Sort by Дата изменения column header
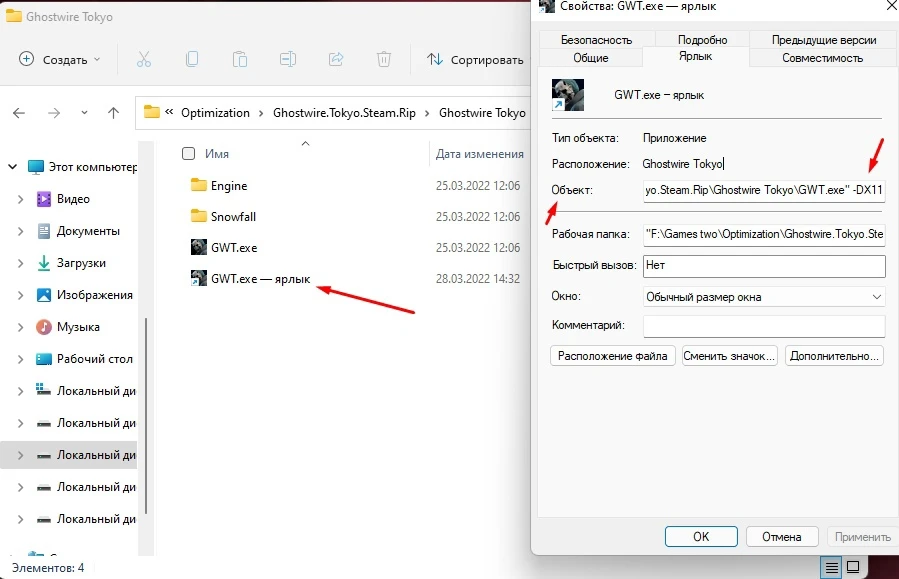 (479, 154)
